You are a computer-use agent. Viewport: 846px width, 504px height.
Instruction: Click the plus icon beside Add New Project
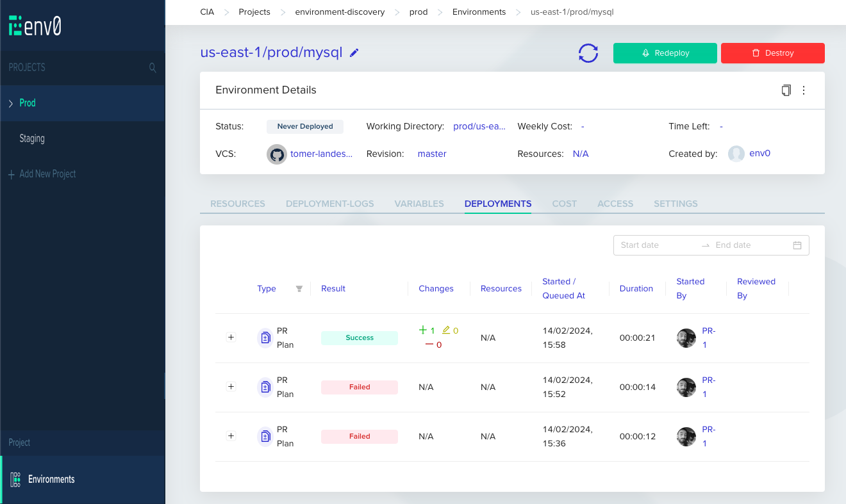coord(12,174)
